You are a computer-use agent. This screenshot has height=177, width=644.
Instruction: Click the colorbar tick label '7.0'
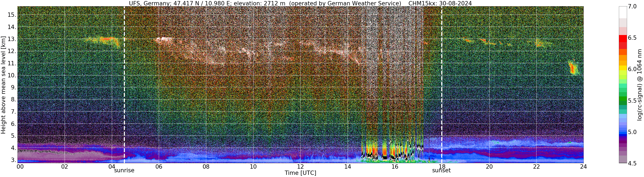pos(632,6)
